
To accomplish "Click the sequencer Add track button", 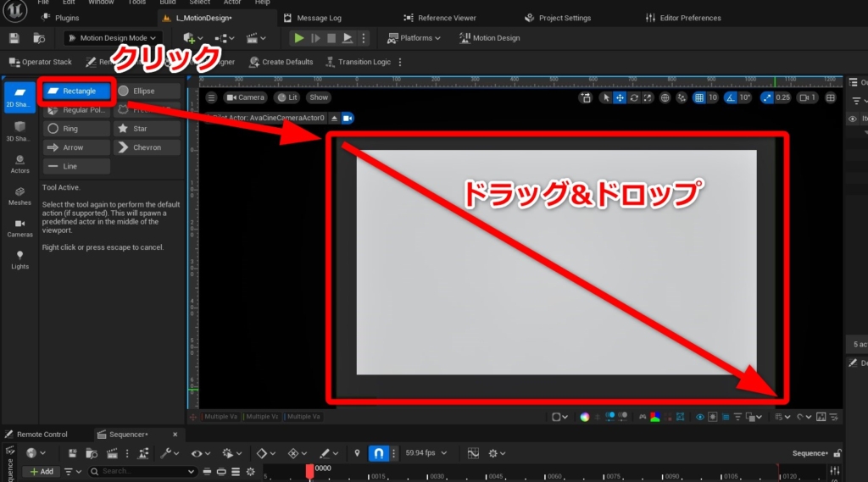I will (x=42, y=472).
